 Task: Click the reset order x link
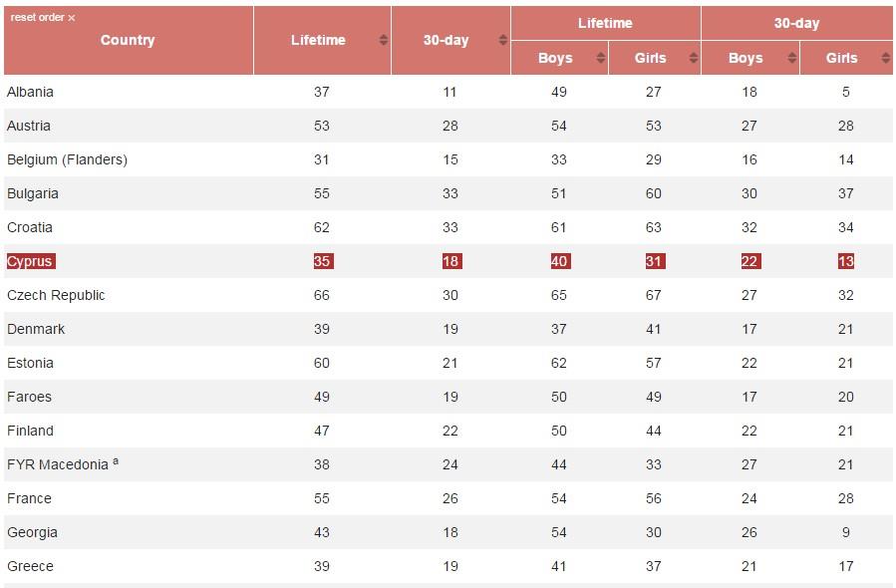[x=43, y=18]
